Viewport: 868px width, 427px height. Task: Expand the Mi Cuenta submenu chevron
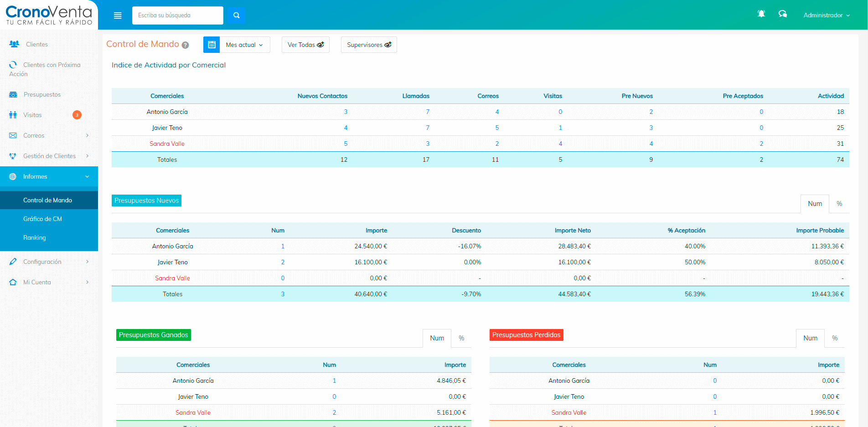pos(87,282)
